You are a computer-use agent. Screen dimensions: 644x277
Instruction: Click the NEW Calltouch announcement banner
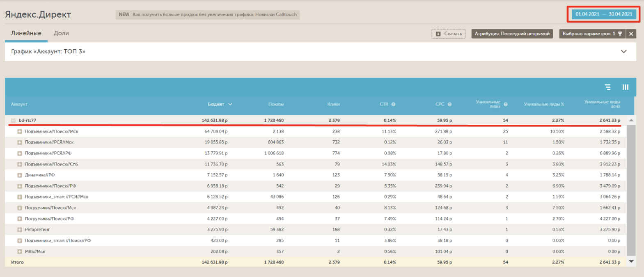coord(208,14)
